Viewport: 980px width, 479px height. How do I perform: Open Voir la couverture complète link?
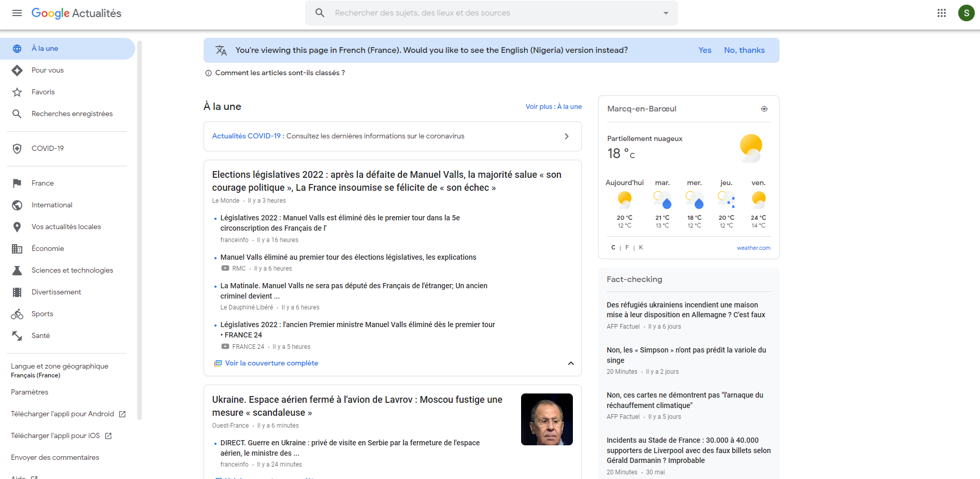point(271,363)
